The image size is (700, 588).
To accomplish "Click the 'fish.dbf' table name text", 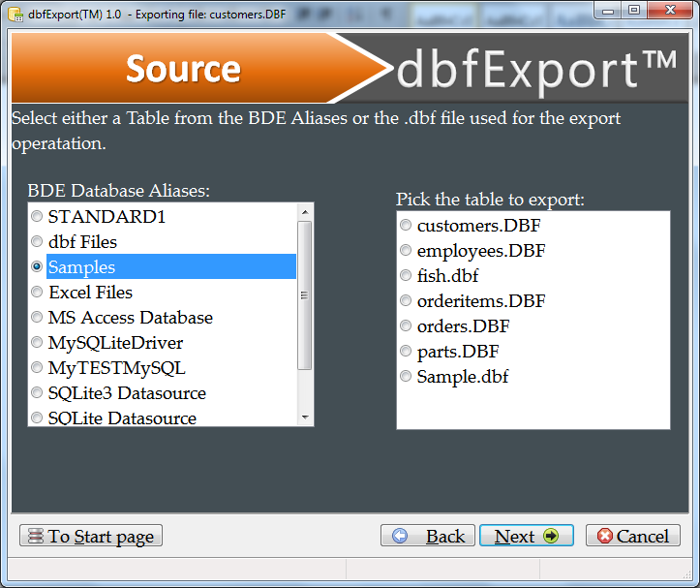I will [447, 276].
